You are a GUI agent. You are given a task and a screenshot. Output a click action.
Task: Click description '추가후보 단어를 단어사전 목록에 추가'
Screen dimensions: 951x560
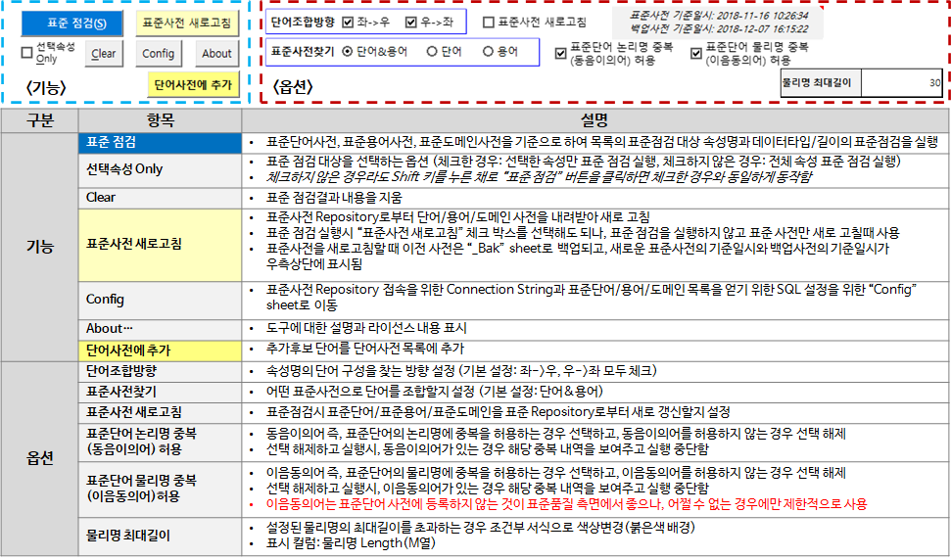[x=364, y=350]
